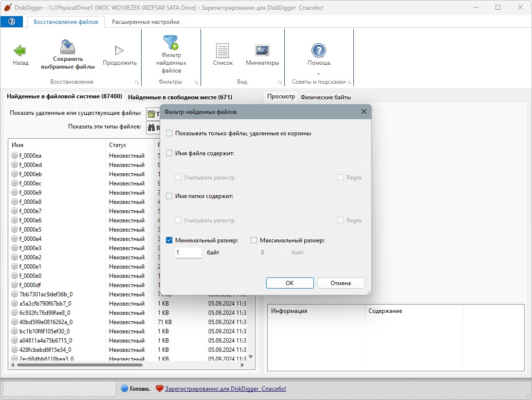Screen dimensions: 532x400
Task: Expand the Recovery group launcher
Action: point(137,82)
